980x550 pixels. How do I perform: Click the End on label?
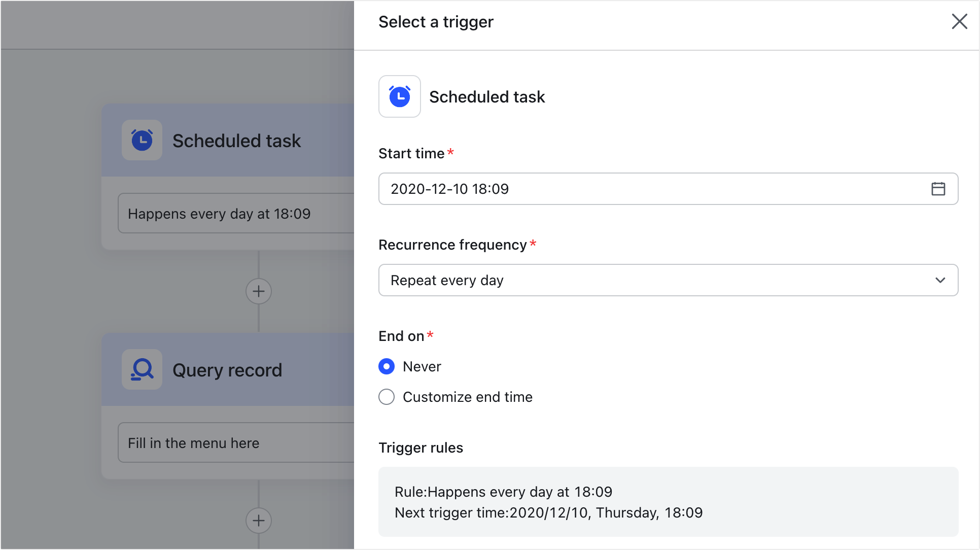point(401,336)
